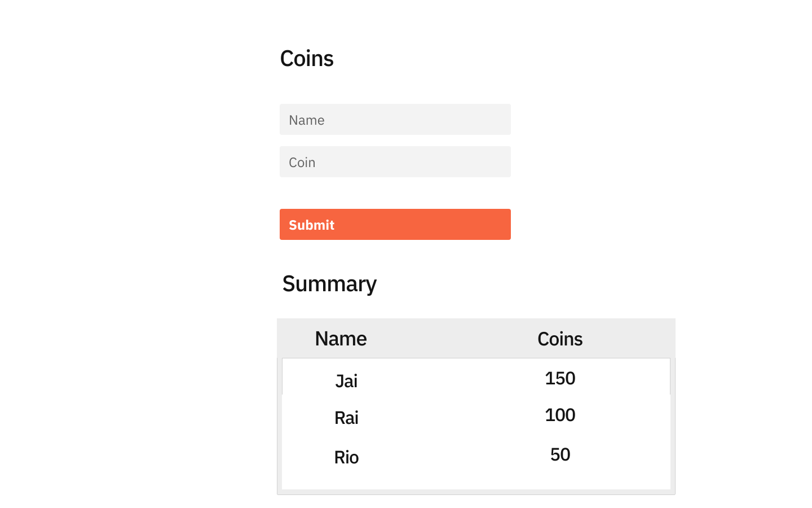Click the Jai name cell

[x=346, y=381]
